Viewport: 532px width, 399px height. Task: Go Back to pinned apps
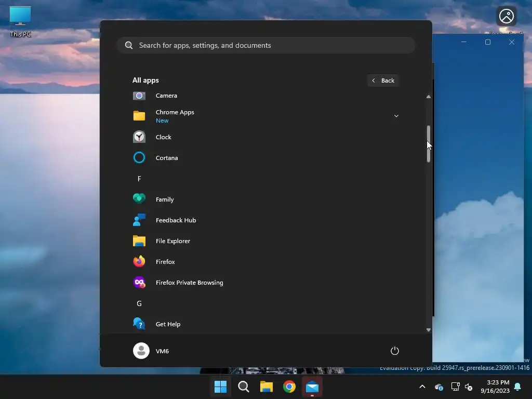383,81
